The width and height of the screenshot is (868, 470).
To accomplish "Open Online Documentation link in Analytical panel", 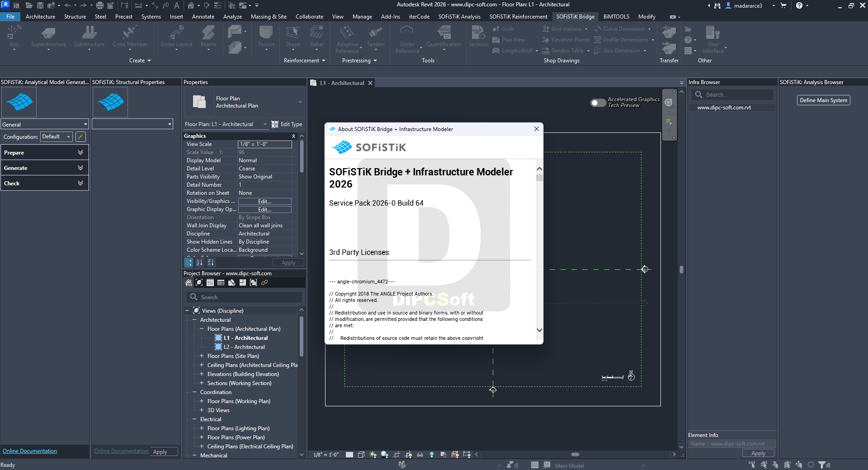I will tap(30, 451).
